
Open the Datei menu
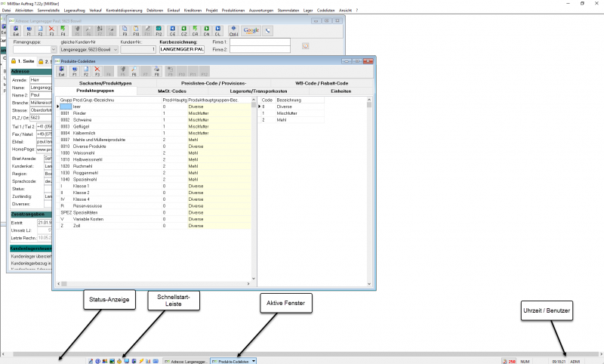[x=7, y=11]
